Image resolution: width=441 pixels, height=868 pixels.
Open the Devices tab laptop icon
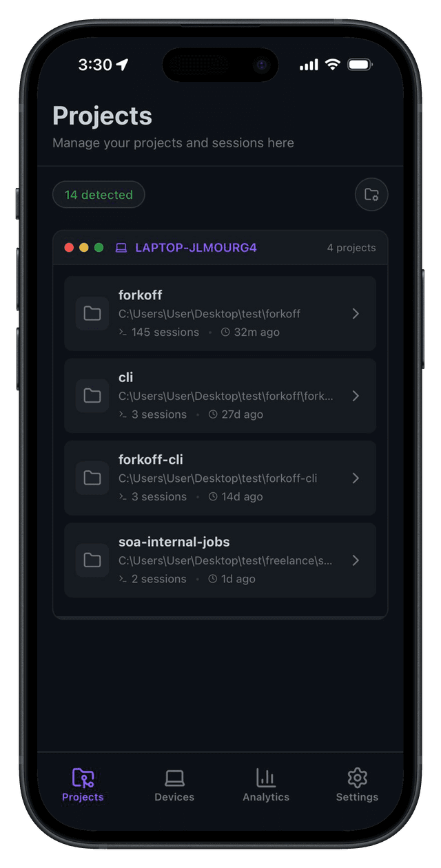(174, 778)
